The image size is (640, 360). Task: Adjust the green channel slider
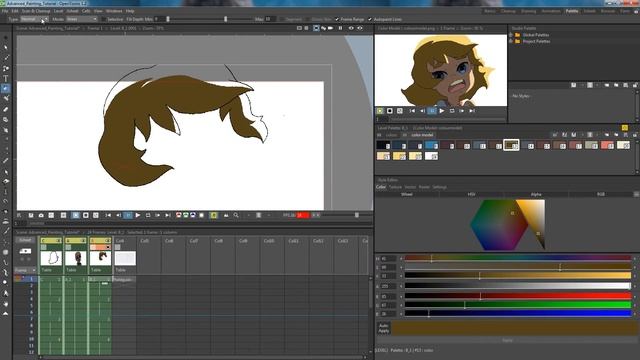pyautogui.click(x=518, y=305)
